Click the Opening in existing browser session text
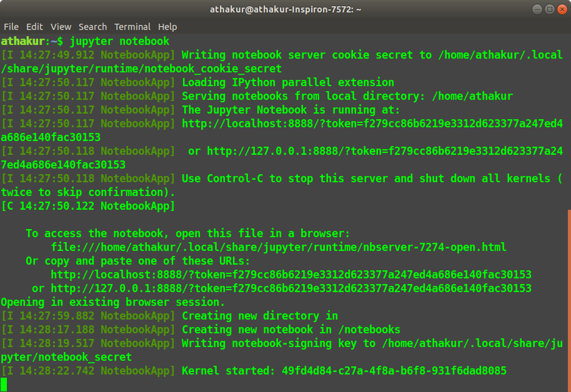The width and height of the screenshot is (571, 392). tap(112, 302)
